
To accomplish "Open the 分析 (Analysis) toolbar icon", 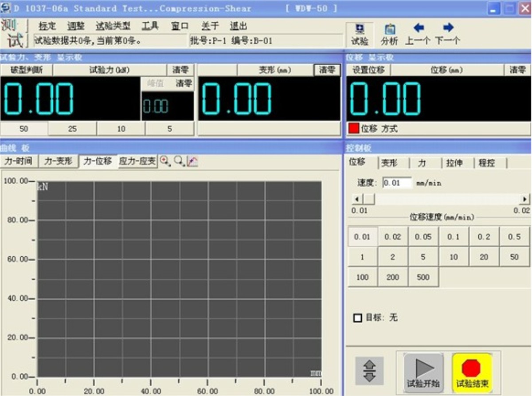I will click(391, 33).
